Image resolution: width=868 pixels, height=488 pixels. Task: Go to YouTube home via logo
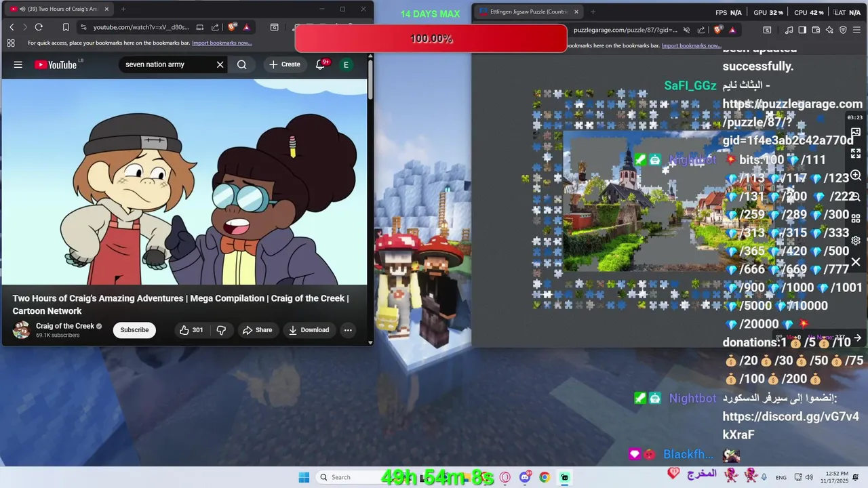tap(56, 64)
